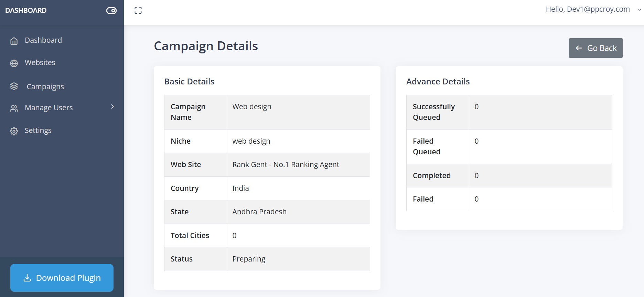Click the Go Back button

coord(595,48)
